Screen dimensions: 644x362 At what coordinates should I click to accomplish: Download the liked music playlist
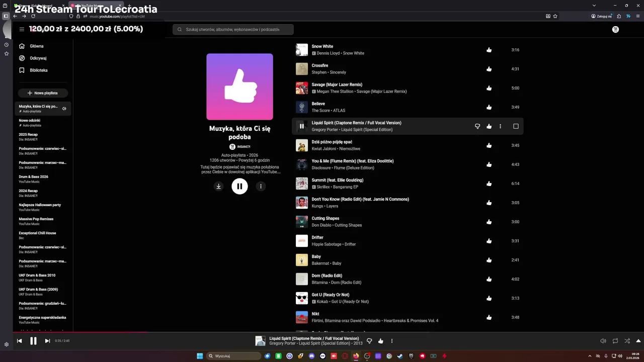(x=218, y=186)
